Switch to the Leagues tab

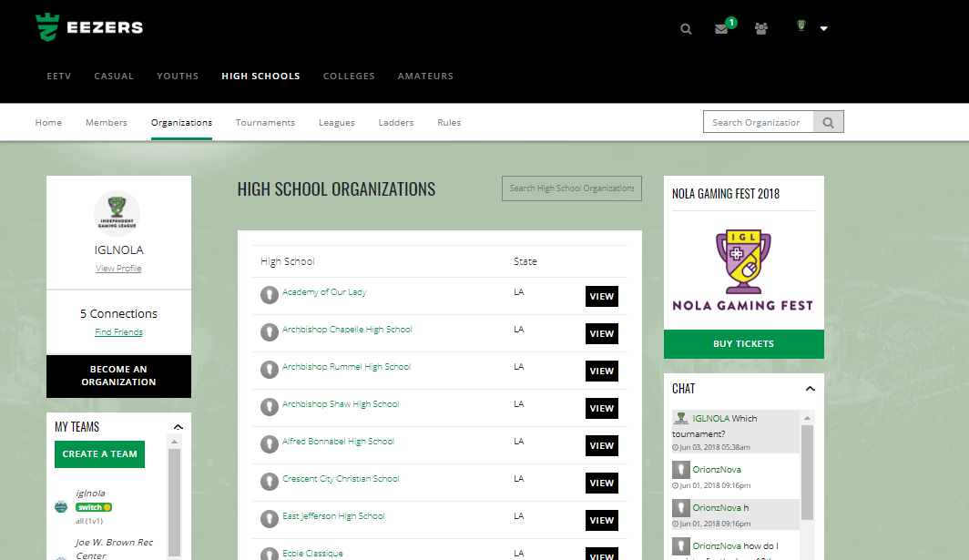pyautogui.click(x=337, y=122)
